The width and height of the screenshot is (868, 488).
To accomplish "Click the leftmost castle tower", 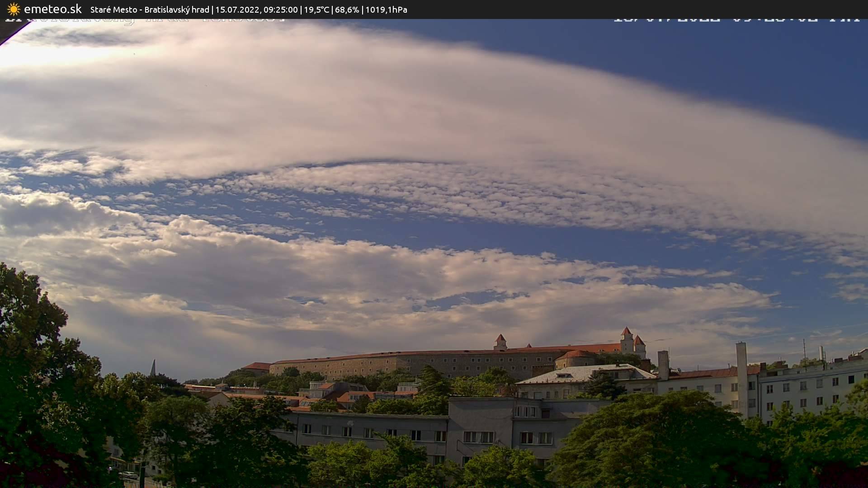I will [x=500, y=342].
